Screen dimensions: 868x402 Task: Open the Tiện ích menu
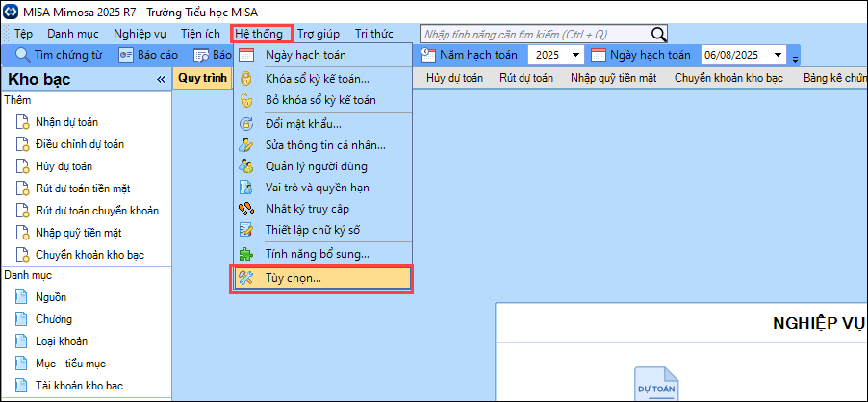pos(200,34)
